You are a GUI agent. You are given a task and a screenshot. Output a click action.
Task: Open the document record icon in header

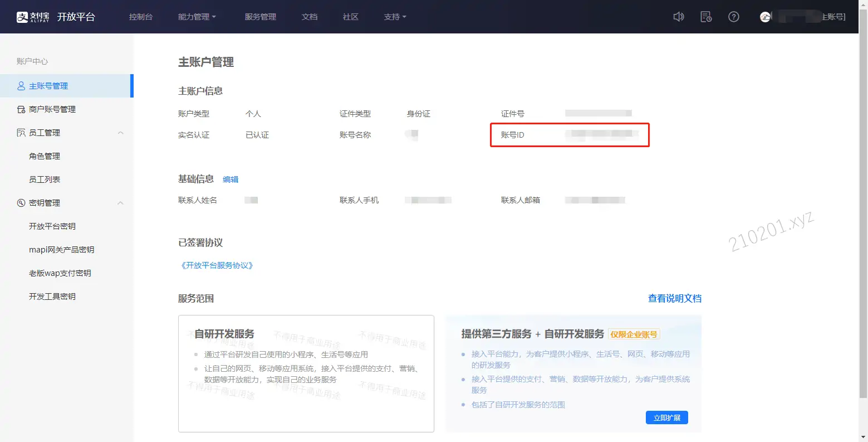[x=706, y=17]
